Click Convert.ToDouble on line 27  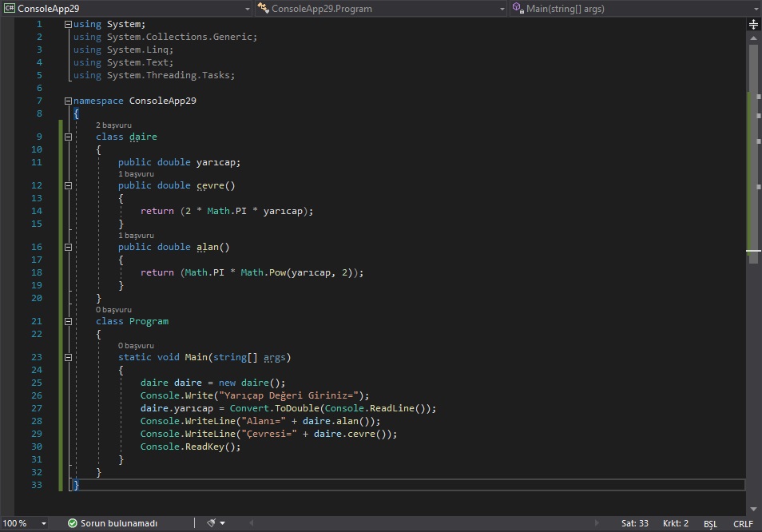click(x=275, y=409)
